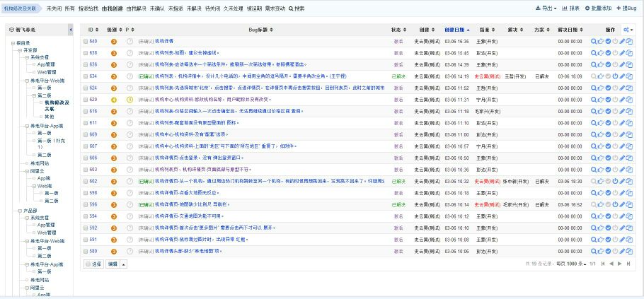Expand the caret next to Edit (编辑) button
The width and height of the screenshot is (644, 299).
[x=124, y=264]
